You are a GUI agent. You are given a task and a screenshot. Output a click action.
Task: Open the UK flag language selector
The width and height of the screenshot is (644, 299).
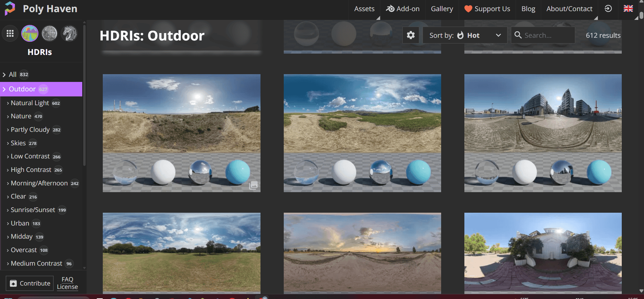click(x=628, y=9)
